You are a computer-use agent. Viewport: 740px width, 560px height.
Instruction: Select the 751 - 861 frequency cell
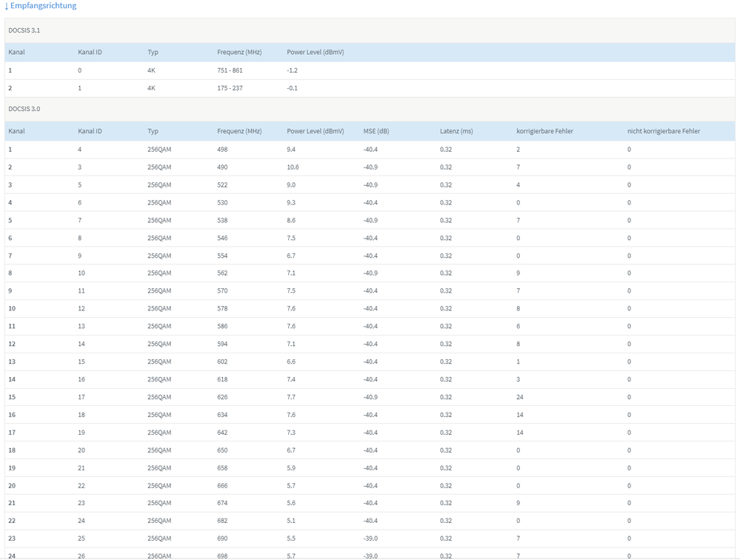230,70
